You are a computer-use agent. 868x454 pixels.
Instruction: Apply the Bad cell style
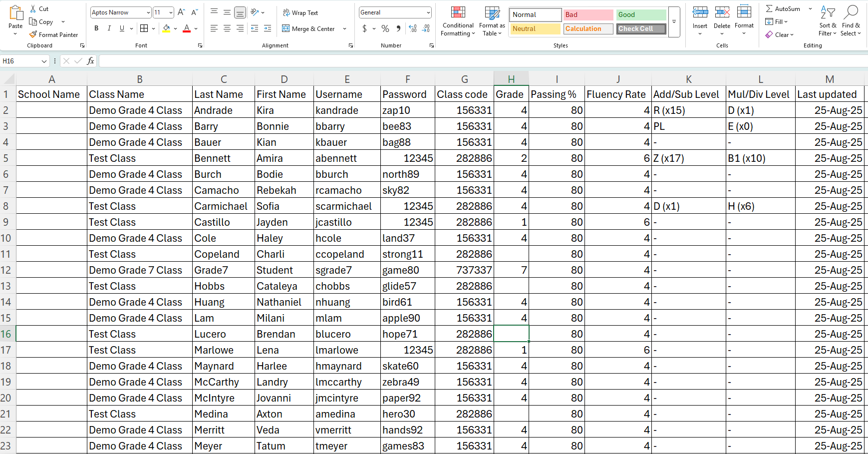coord(588,14)
